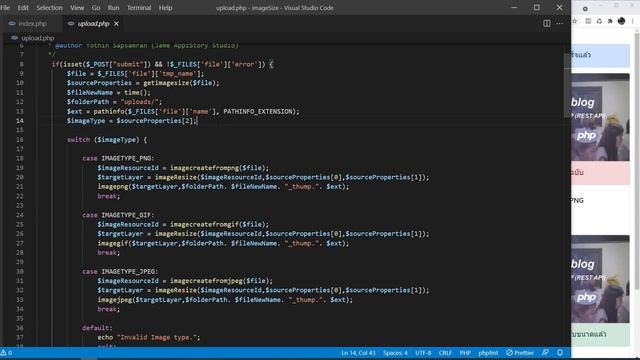Bookmark the page in browser window
The height and width of the screenshot is (360, 640).
(575, 21)
